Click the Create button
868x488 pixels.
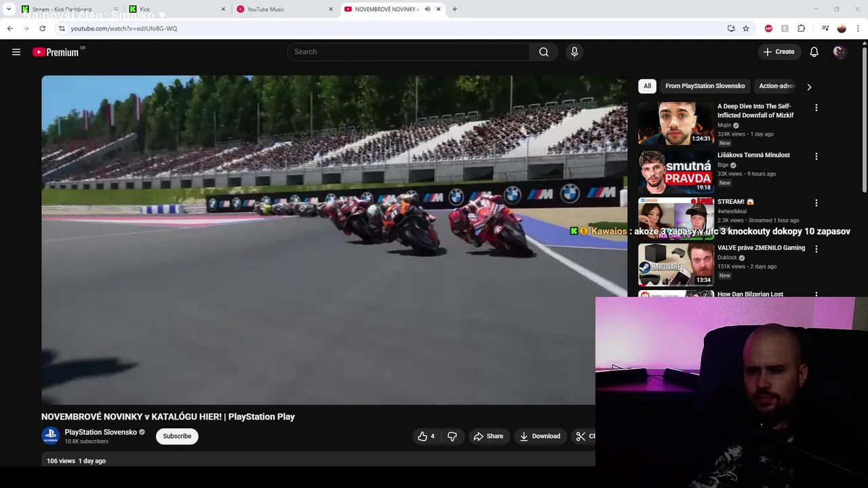[x=778, y=52]
